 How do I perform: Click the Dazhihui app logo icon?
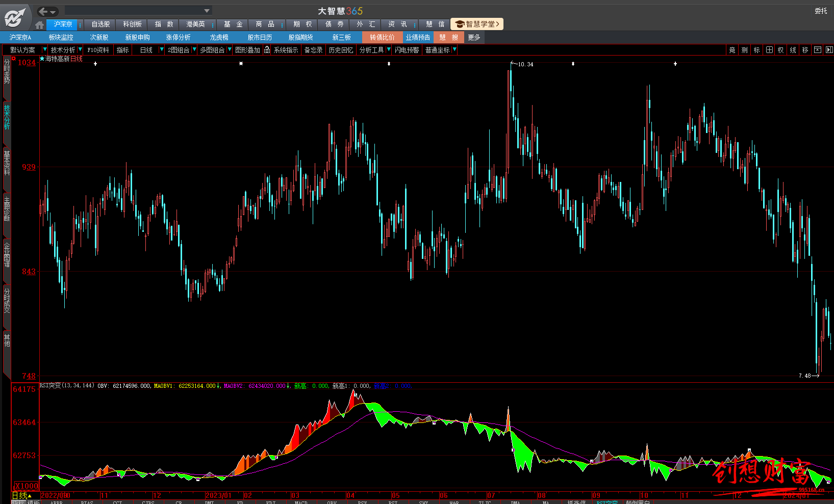click(15, 18)
